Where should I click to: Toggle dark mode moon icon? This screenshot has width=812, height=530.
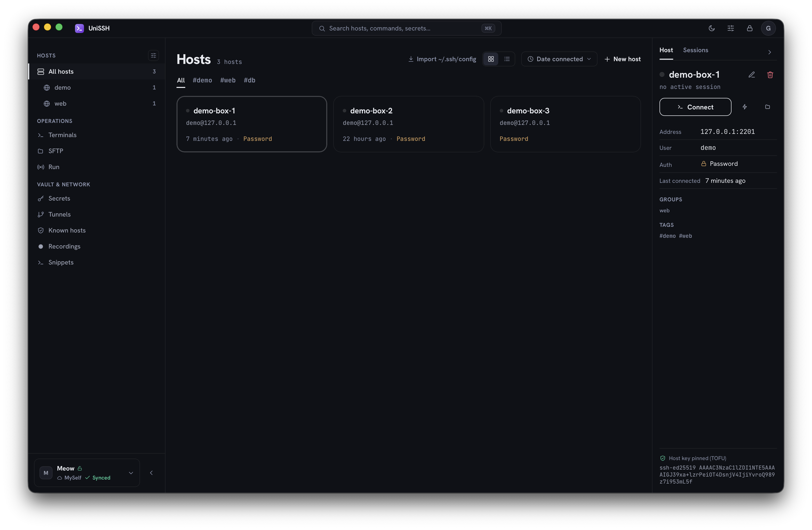coord(711,28)
